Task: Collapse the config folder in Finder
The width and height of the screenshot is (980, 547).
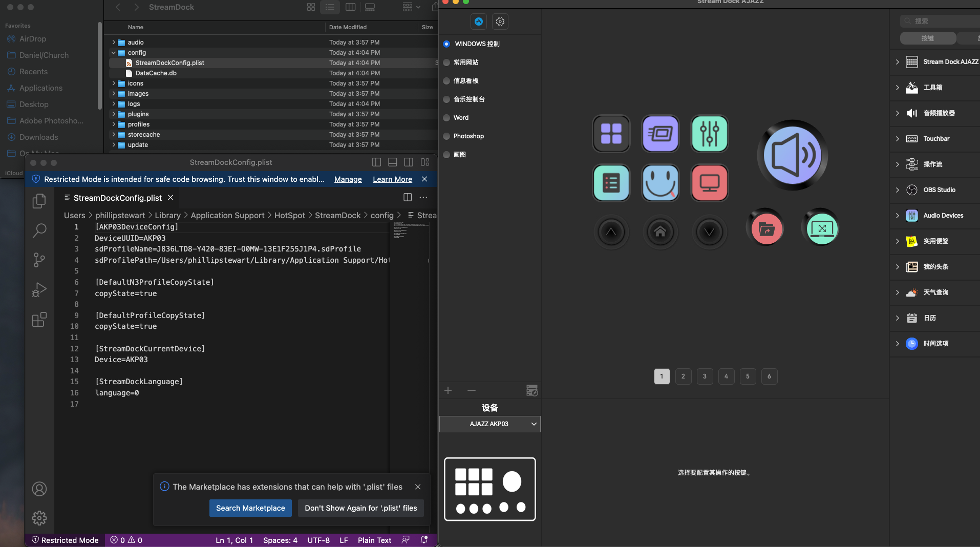Action: (x=114, y=53)
